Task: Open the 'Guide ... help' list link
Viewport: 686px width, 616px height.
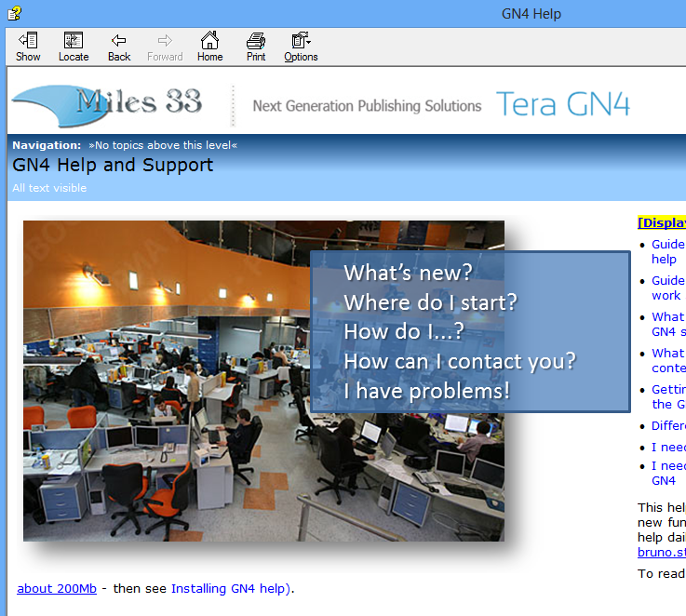Action: 667,251
